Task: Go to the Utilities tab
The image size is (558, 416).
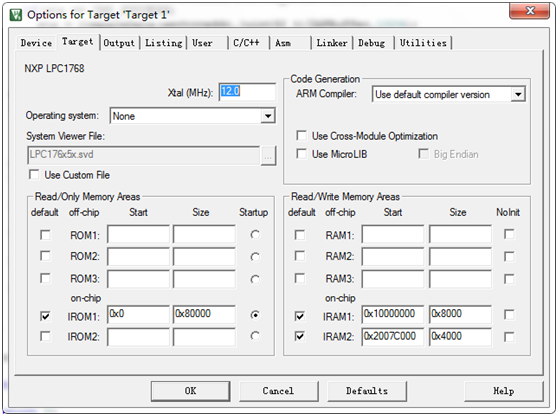Action: pos(423,43)
